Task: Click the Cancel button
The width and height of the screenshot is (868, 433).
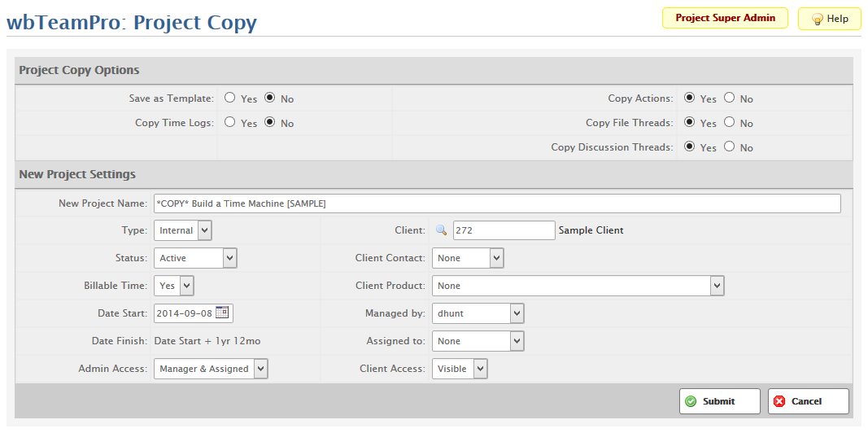Action: coord(809,401)
